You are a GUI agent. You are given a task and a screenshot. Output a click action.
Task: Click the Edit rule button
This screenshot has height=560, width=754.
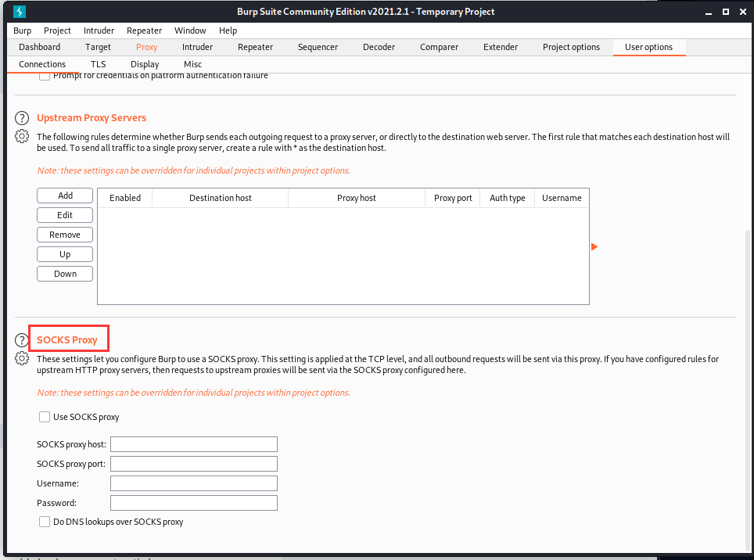pos(65,215)
